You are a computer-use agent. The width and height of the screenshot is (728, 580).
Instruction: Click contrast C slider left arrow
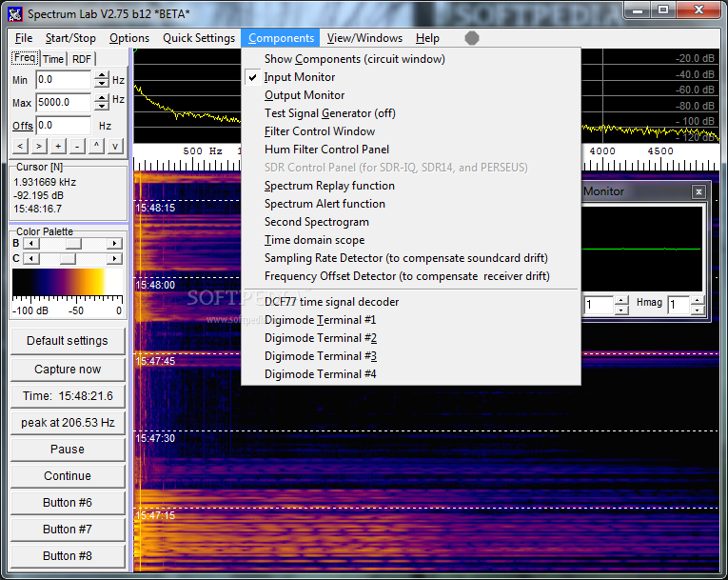(x=31, y=258)
